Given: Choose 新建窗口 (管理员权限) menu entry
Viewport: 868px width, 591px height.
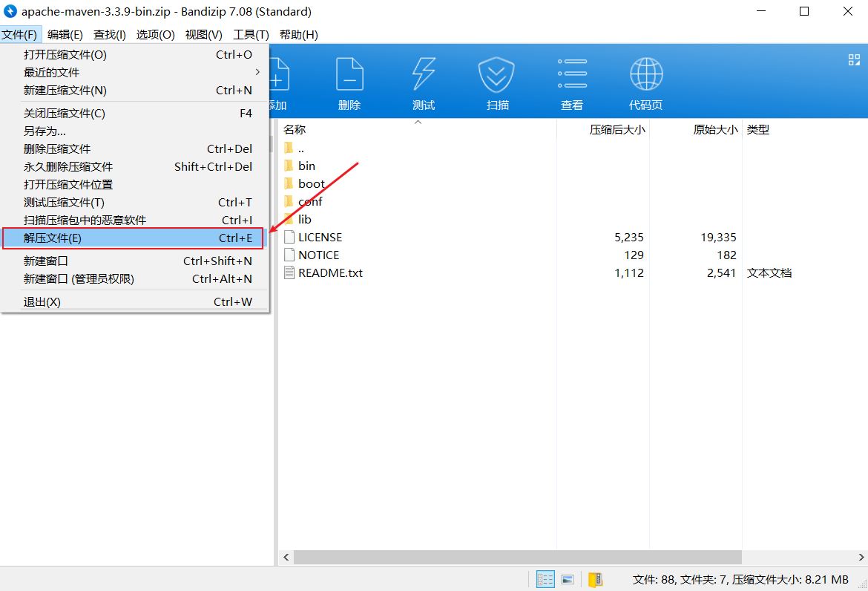Looking at the screenshot, I should coord(134,278).
